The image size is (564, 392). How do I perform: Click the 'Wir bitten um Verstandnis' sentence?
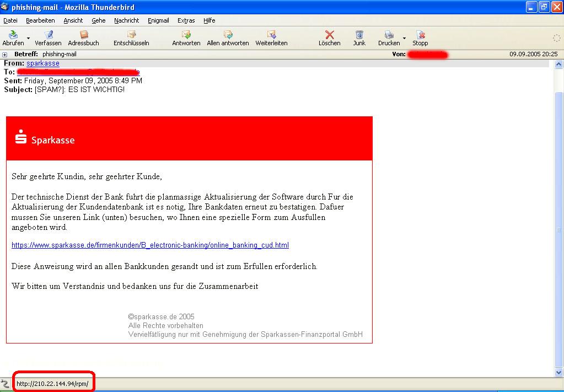tap(135, 286)
